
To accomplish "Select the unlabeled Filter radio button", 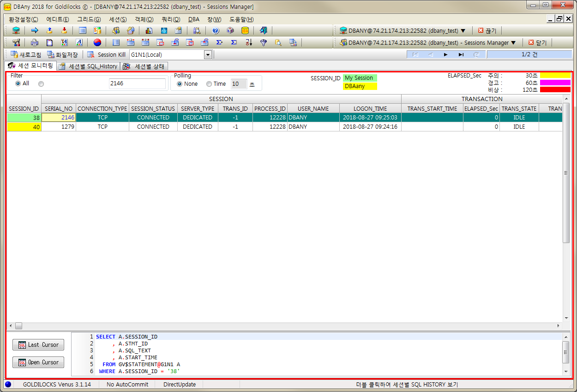I will click(x=41, y=84).
